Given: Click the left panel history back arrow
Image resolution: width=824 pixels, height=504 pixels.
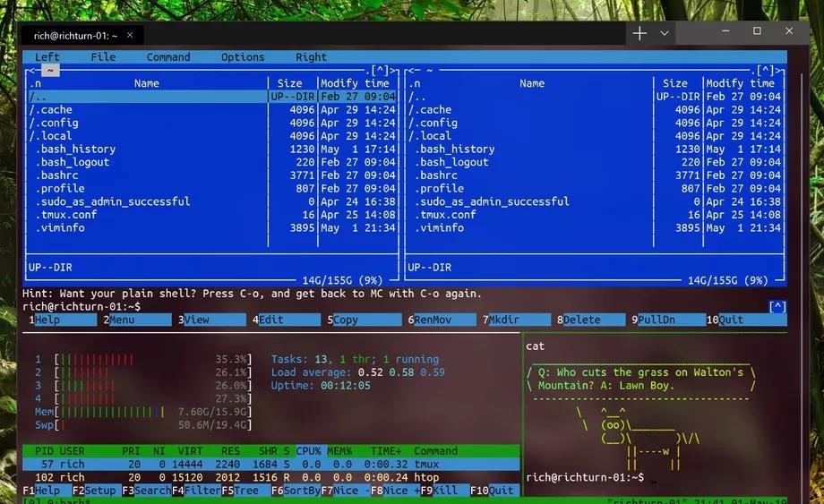Looking at the screenshot, I should 32,70.
